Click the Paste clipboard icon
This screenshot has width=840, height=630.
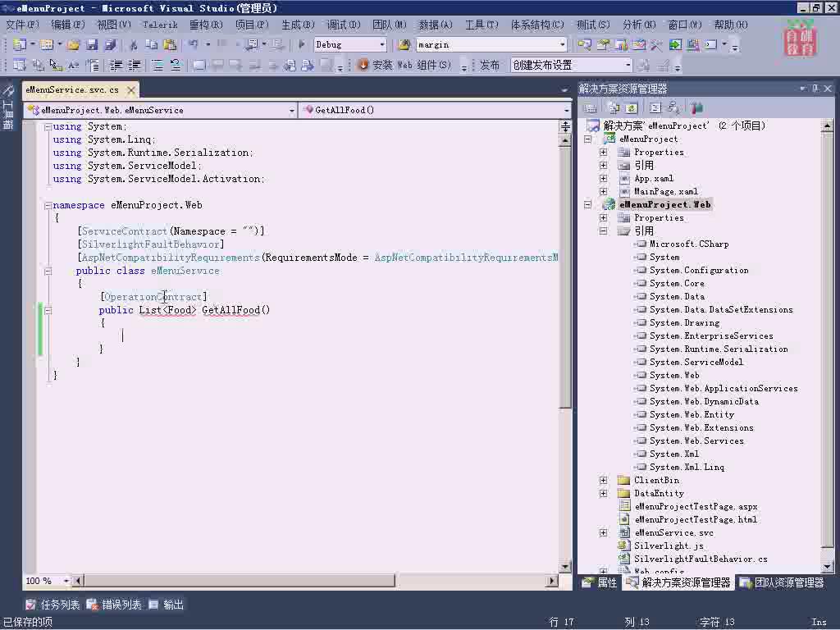[x=170, y=44]
